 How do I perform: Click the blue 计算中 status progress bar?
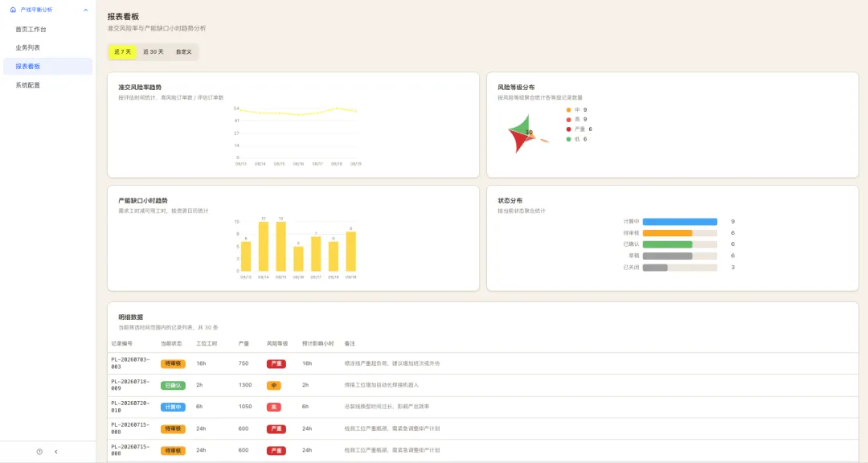pyautogui.click(x=680, y=222)
